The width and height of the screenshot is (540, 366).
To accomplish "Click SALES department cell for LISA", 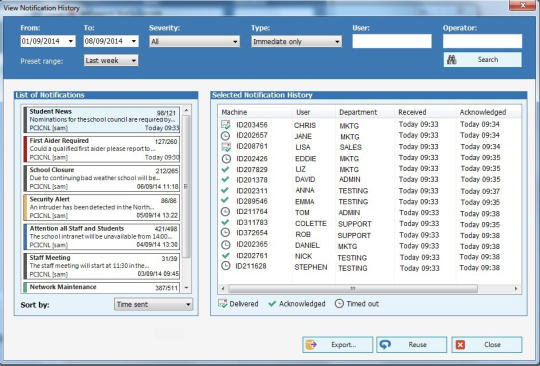I will (x=351, y=147).
